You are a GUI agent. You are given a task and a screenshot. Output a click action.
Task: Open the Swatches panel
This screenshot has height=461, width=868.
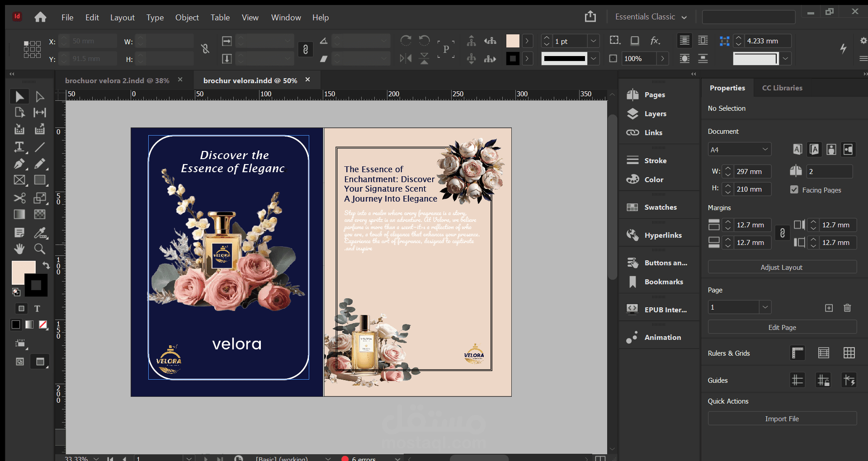660,207
